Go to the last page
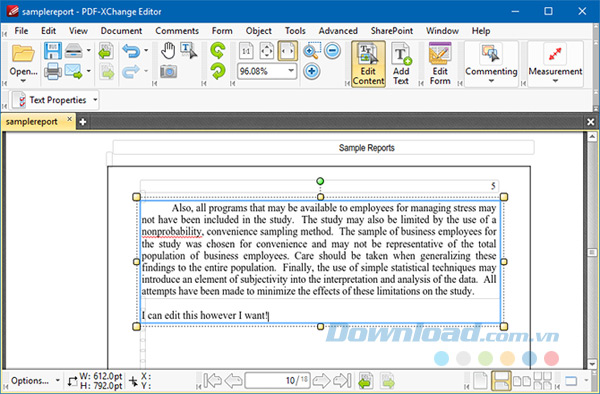This screenshot has height=394, width=600. [342, 381]
